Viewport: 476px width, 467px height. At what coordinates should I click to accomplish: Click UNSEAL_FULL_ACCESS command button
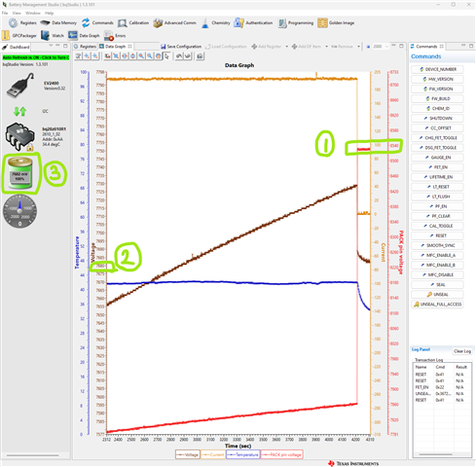click(437, 305)
